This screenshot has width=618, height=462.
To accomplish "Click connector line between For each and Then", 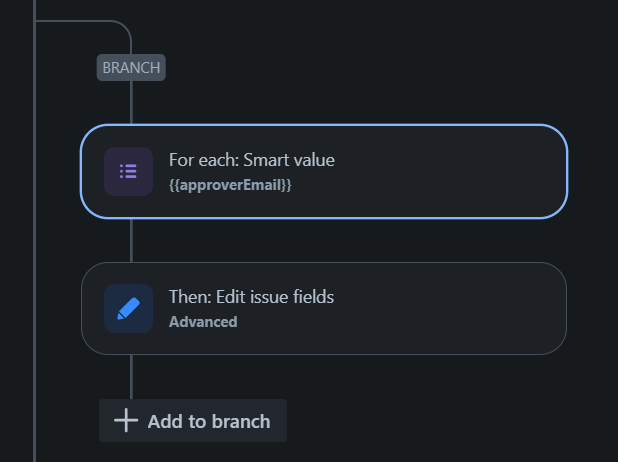I will (x=131, y=240).
